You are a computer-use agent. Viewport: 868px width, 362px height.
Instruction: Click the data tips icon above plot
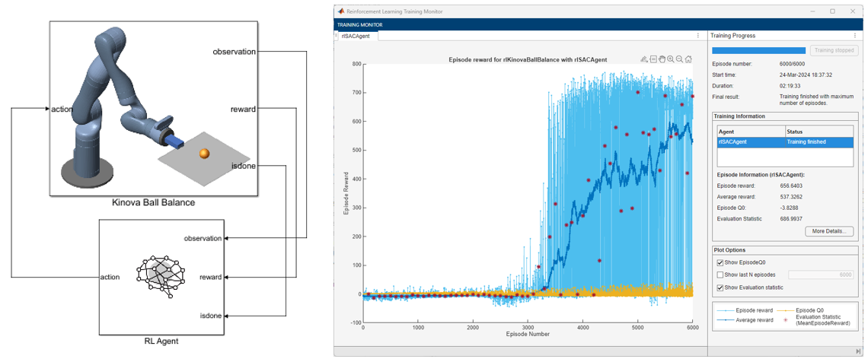pos(653,59)
